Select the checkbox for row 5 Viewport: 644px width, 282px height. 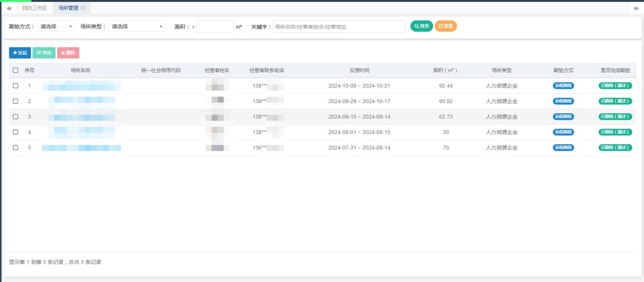click(16, 148)
